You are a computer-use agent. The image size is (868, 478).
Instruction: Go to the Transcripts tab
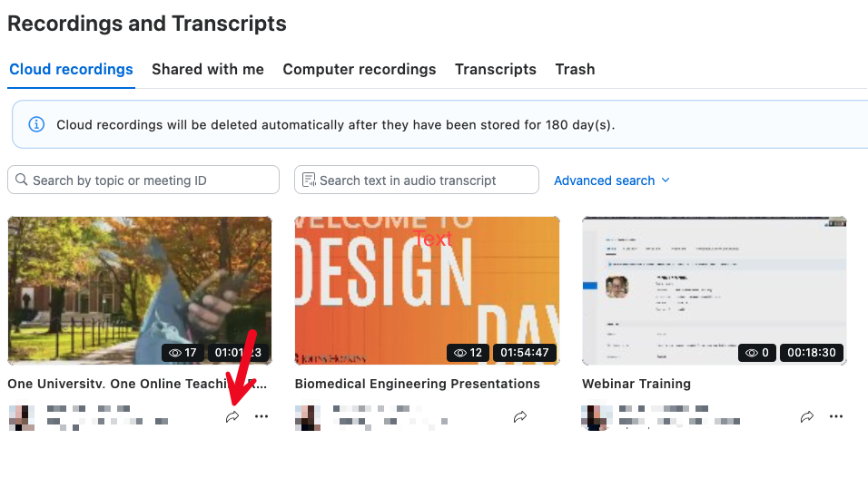(496, 69)
